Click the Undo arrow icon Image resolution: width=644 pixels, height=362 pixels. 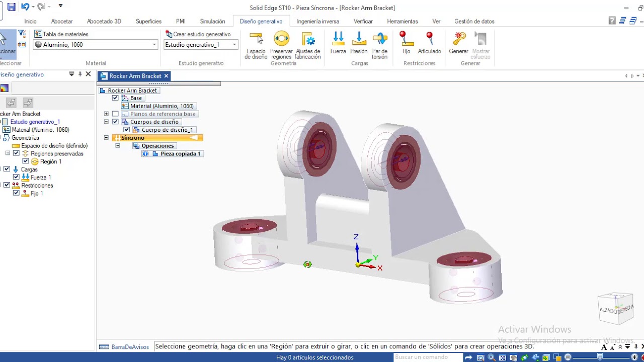(x=25, y=7)
